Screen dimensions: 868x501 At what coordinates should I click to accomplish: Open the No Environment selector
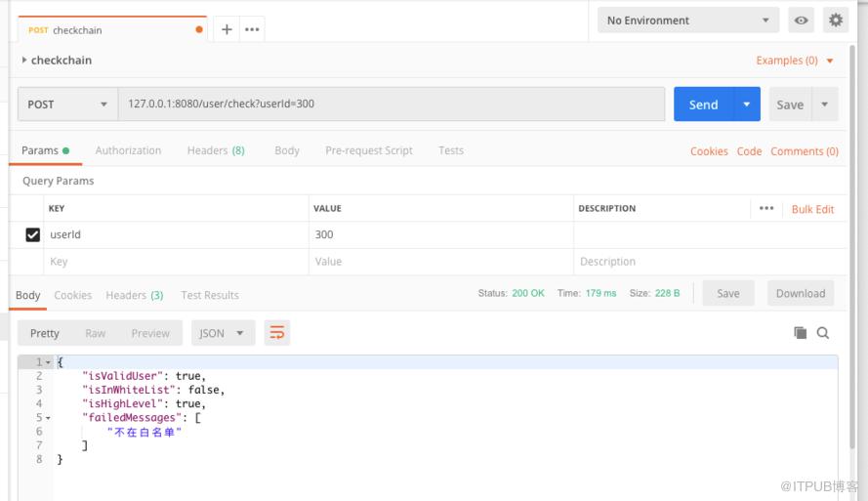(x=688, y=21)
